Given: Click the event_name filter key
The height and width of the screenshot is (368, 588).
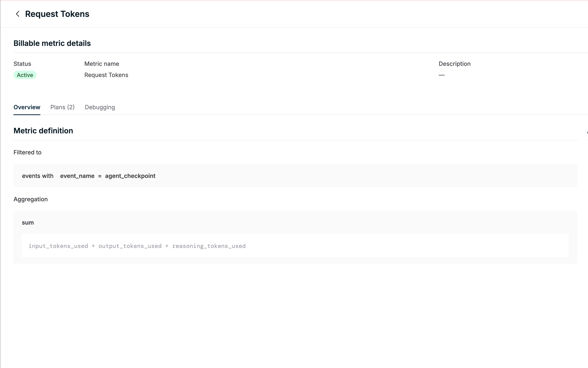Looking at the screenshot, I should (77, 176).
